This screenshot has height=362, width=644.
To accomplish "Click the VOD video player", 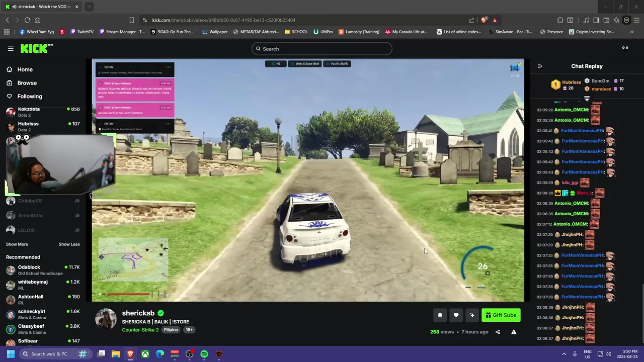I will (x=308, y=180).
